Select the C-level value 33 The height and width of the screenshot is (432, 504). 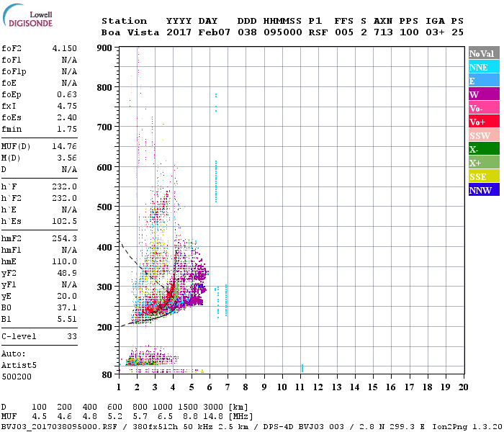pos(72,336)
